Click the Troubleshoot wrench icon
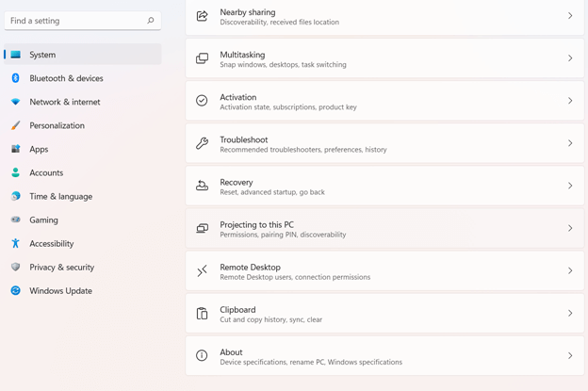588x391 pixels. pyautogui.click(x=202, y=143)
